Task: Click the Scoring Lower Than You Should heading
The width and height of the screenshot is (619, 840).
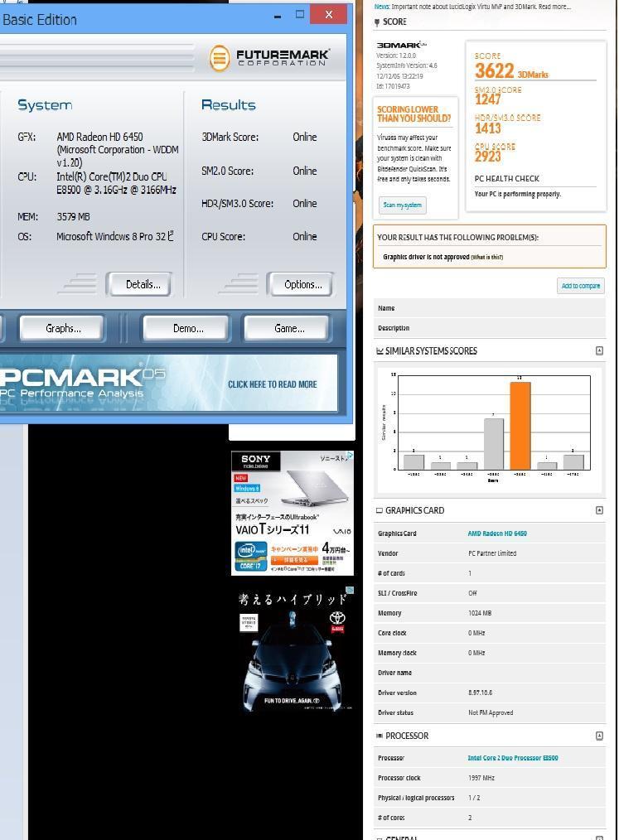Action: (x=413, y=114)
